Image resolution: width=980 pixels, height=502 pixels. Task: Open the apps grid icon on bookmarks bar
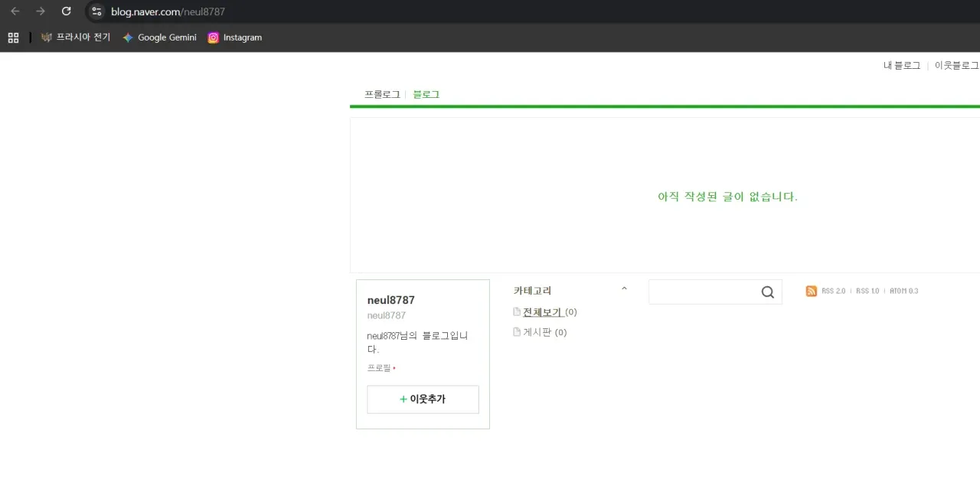click(x=13, y=37)
